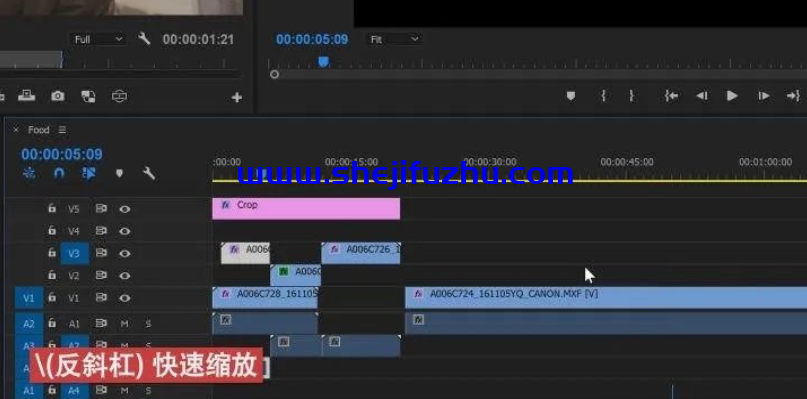Select the Food sequence tab
807x399 pixels.
pos(39,130)
